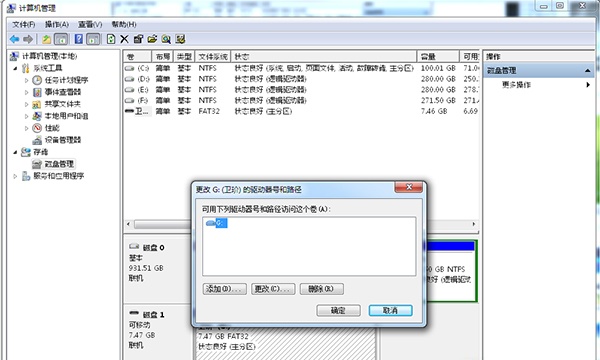600x360 pixels.
Task: Expand the 事件查看器 node
Action: 26,92
